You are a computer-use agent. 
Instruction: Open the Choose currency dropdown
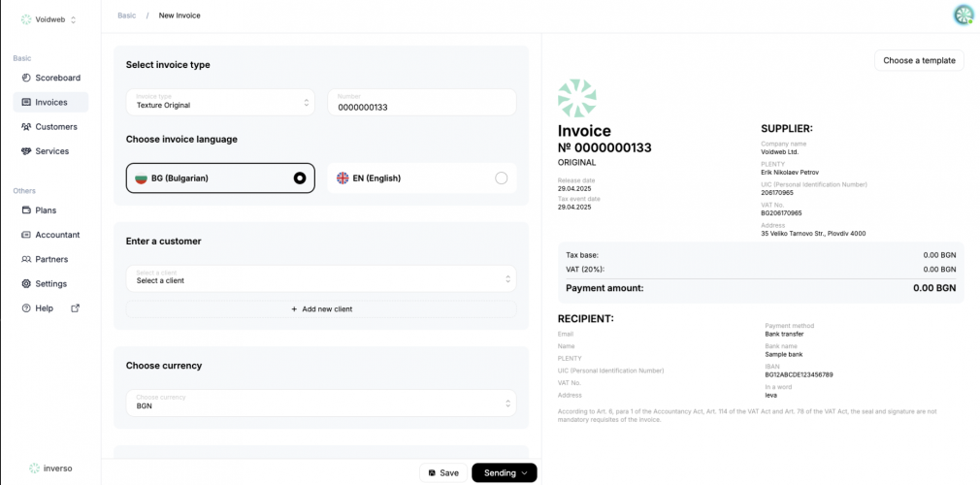[321, 404]
